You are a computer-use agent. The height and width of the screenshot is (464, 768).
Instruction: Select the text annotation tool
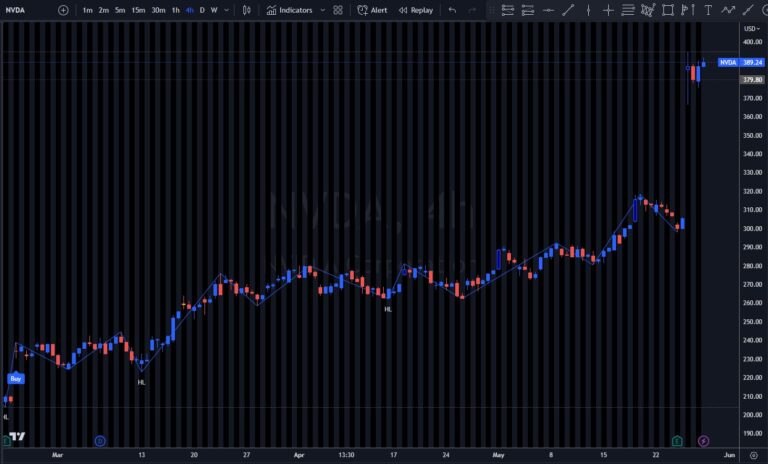tap(708, 10)
